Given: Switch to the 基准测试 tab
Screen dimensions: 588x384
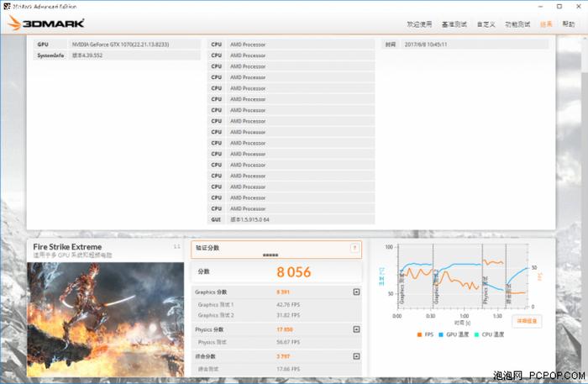Looking at the screenshot, I should click(454, 24).
